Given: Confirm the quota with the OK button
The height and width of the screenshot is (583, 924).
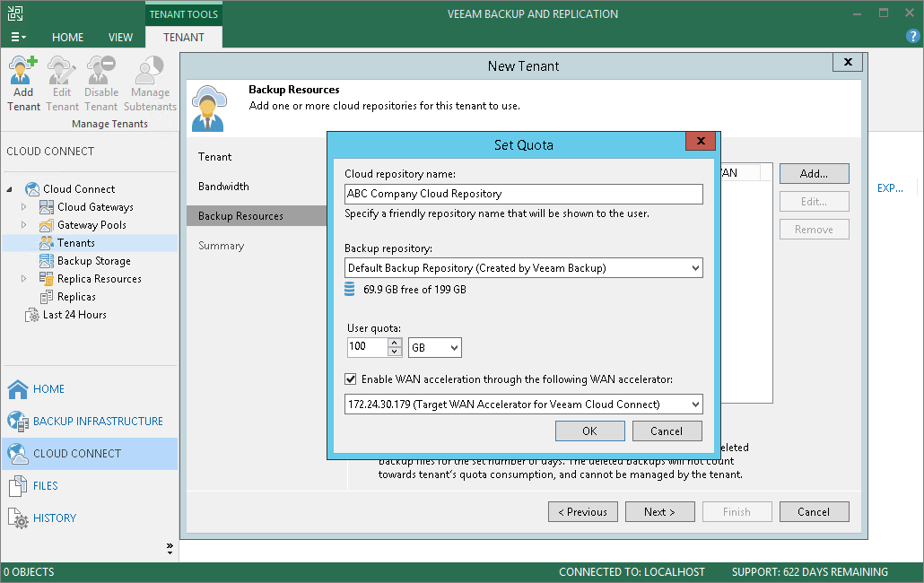Looking at the screenshot, I should click(590, 431).
